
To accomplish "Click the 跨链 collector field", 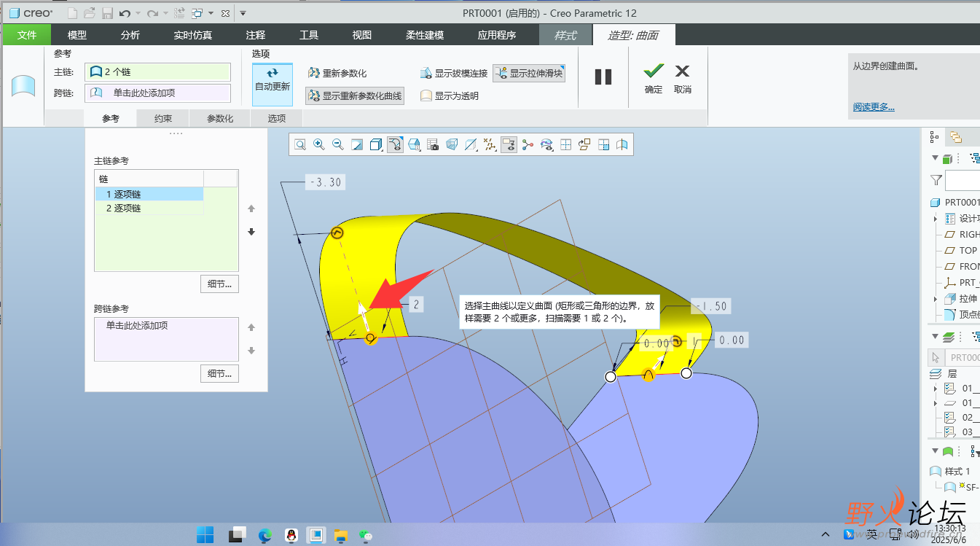I will [157, 93].
